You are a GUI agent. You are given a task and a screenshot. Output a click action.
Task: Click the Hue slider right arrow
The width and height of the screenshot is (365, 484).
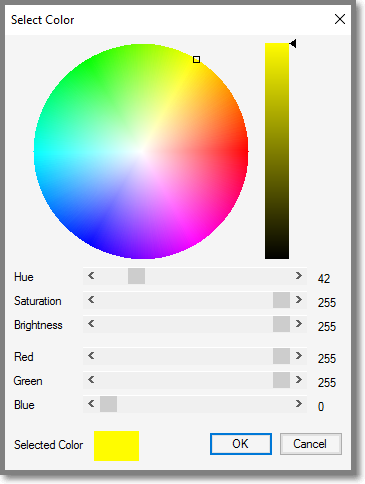tap(299, 276)
